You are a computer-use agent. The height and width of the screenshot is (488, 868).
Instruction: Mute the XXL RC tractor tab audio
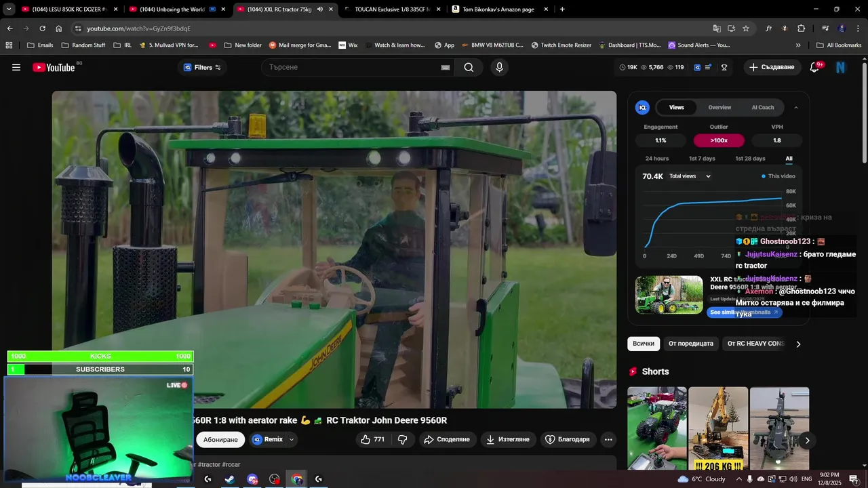pos(320,9)
